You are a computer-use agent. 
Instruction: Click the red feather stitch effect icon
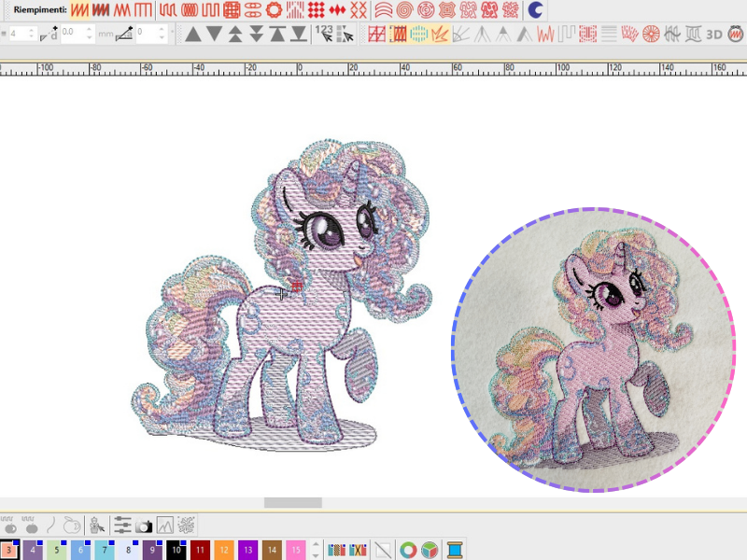[x=629, y=34]
